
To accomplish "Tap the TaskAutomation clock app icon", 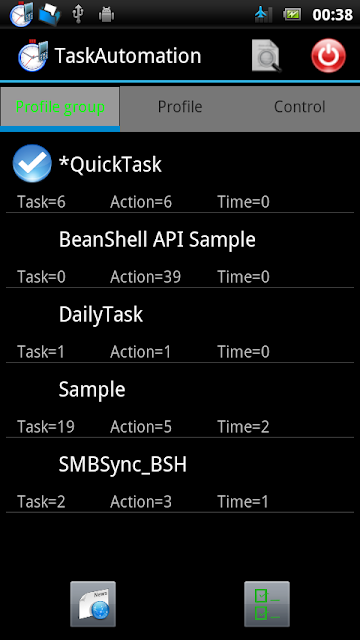I will point(33,56).
